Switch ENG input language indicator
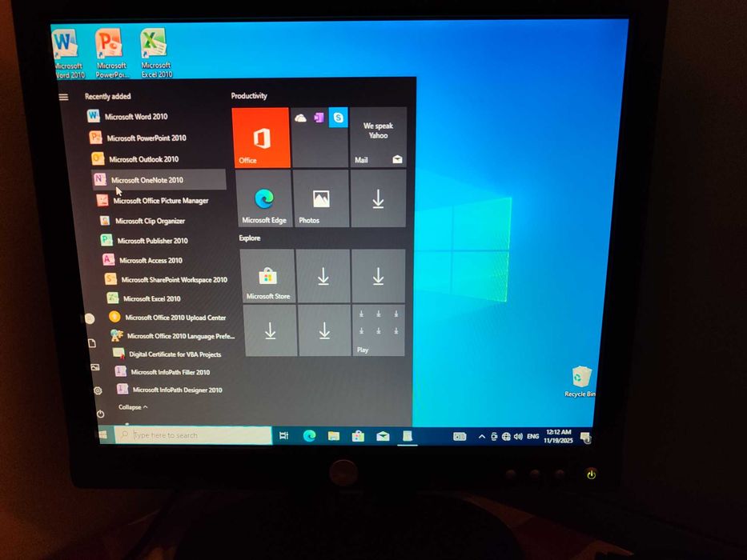The width and height of the screenshot is (747, 560). tap(533, 436)
